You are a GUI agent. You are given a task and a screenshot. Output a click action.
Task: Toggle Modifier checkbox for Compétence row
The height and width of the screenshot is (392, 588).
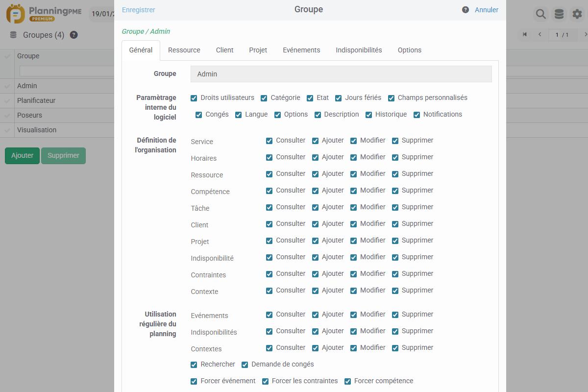[x=353, y=191]
